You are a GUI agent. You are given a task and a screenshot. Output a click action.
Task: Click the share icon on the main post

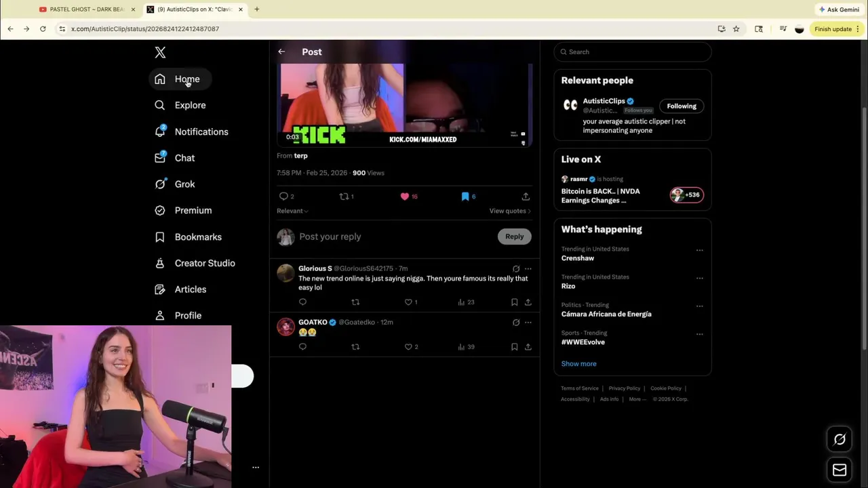point(526,197)
